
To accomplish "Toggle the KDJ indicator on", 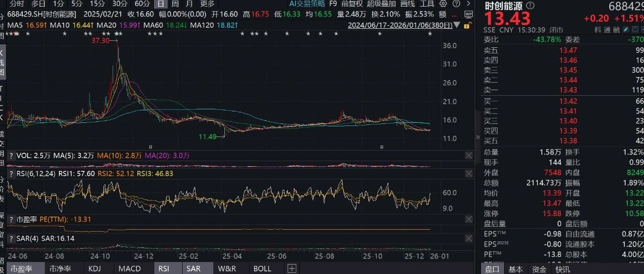I will coord(95,268).
